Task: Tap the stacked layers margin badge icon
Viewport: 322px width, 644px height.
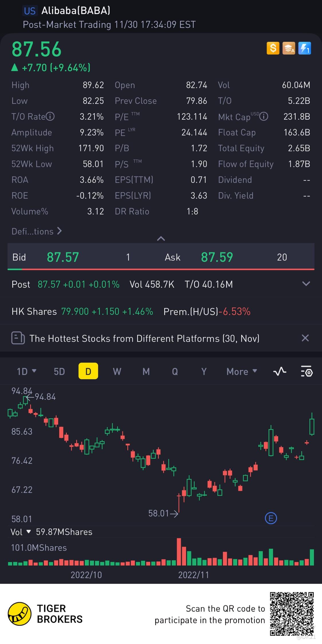Action: (x=289, y=48)
